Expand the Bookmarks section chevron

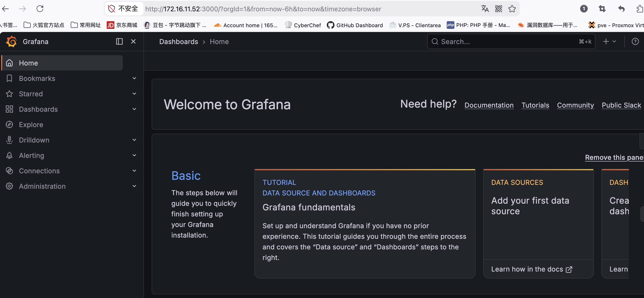tap(134, 78)
